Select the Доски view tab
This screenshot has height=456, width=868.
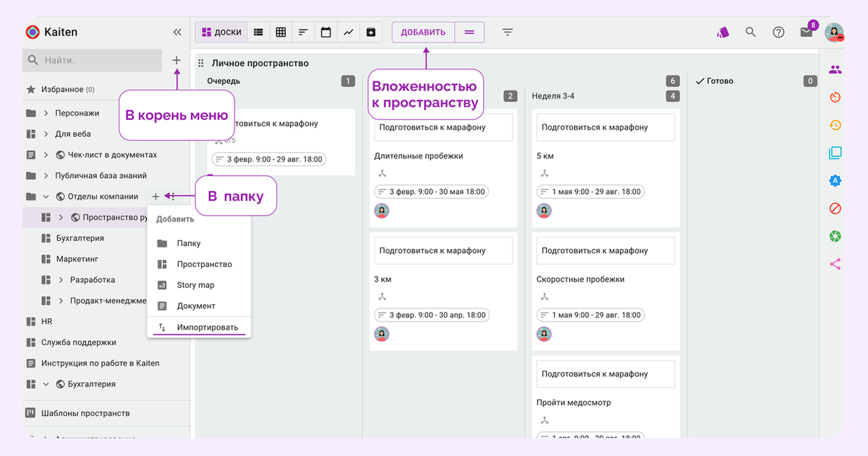(x=221, y=32)
